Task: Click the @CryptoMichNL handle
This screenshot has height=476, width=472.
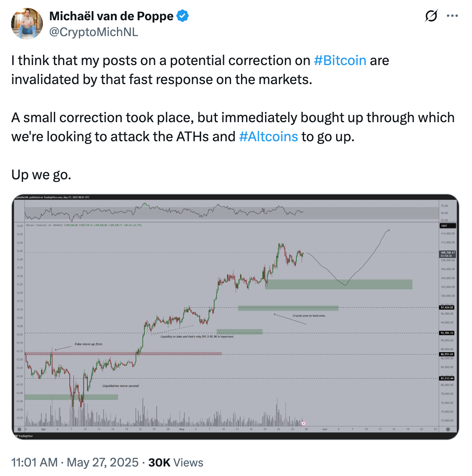Action: (94, 32)
